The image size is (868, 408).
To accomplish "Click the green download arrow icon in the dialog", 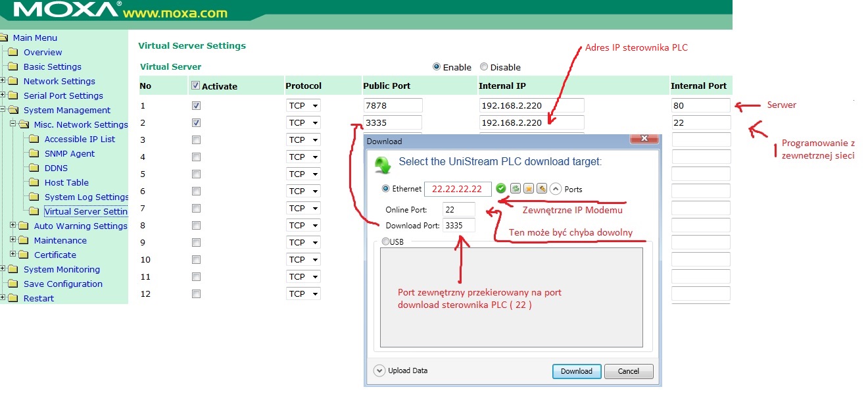I will (382, 165).
